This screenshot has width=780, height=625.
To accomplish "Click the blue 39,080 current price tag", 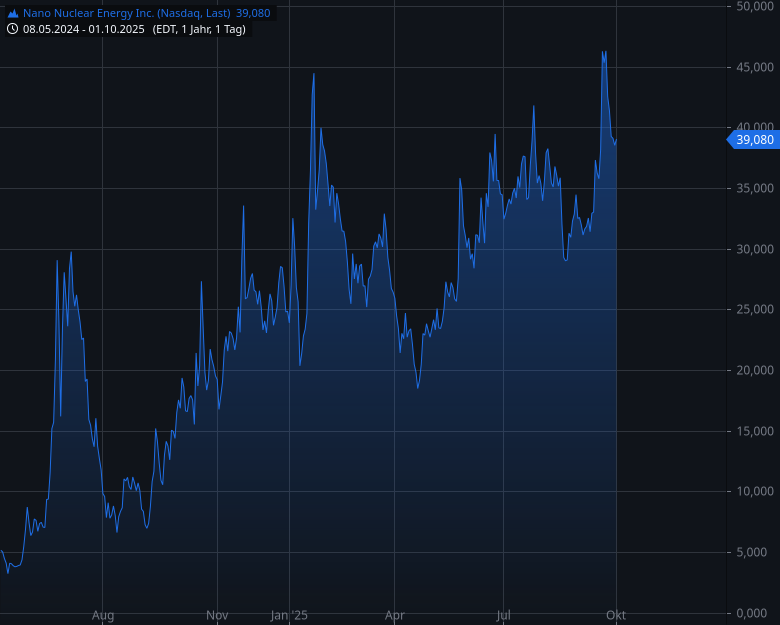I will pos(754,140).
